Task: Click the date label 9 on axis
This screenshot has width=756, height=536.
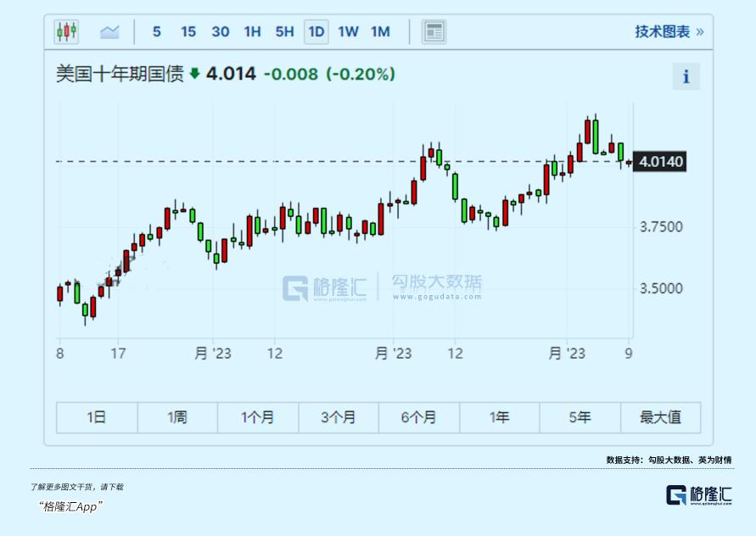Action: [x=628, y=354]
